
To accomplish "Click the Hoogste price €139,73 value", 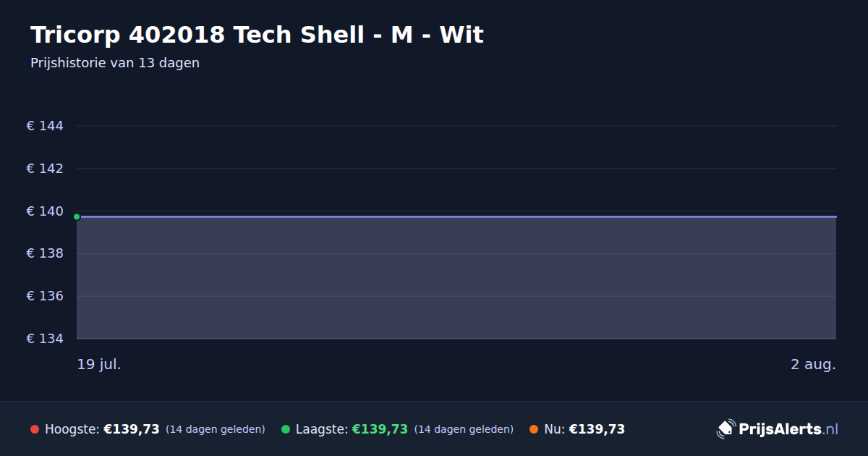I will click(132, 429).
